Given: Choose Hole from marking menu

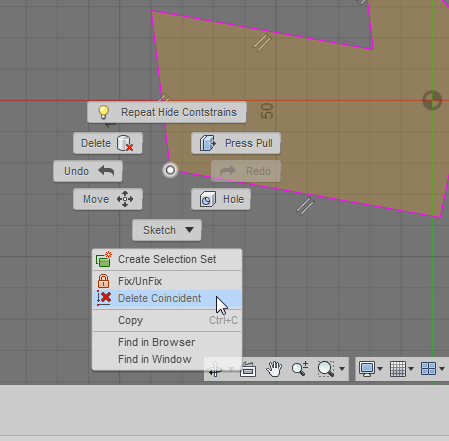Looking at the screenshot, I should click(221, 199).
